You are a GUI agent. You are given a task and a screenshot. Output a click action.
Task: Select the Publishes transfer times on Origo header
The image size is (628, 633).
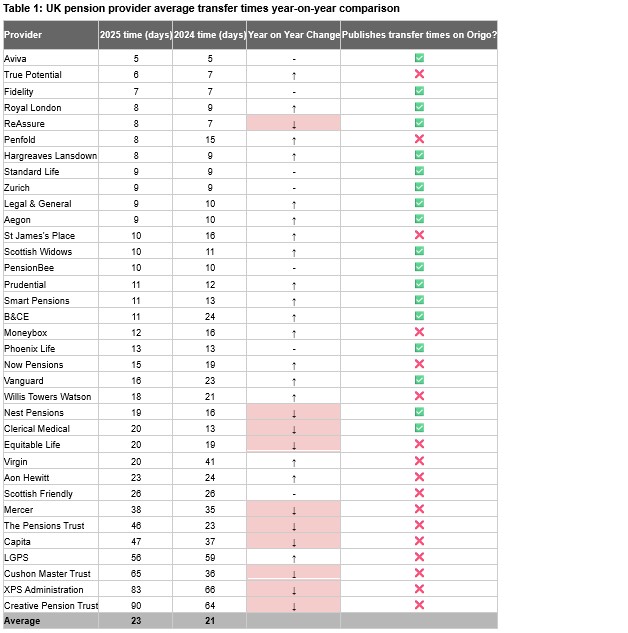click(x=419, y=35)
